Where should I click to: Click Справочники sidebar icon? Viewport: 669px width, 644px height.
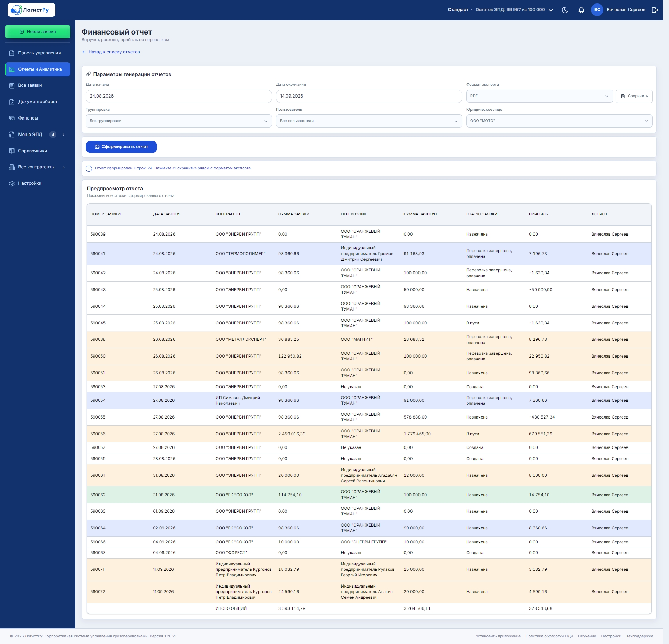point(12,151)
